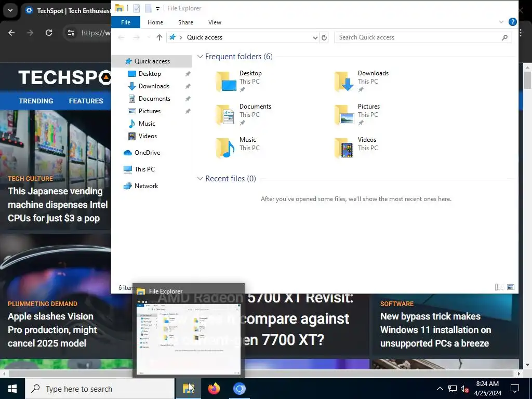Click Quick access in the address bar
532x399 pixels.
pyautogui.click(x=205, y=37)
